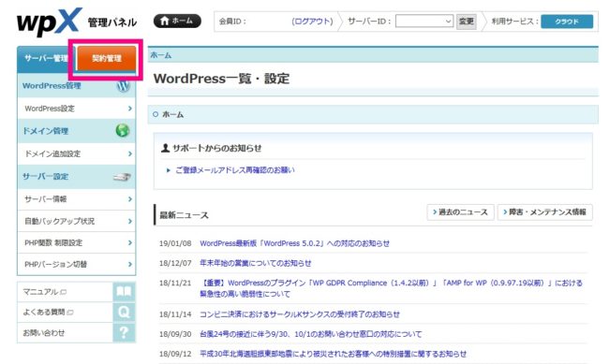
Task: Switch to the 契約管理 tab
Action: (x=107, y=59)
